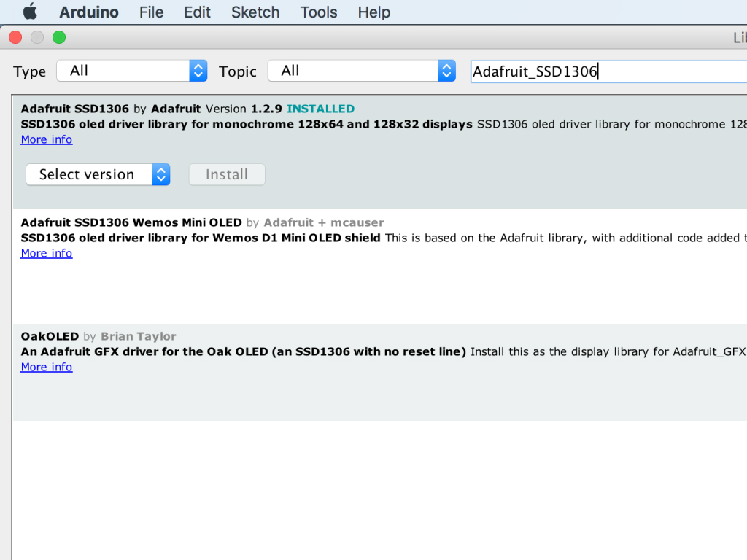Expand the Topic filter dropdown
The width and height of the screenshot is (747, 560).
[x=362, y=71]
